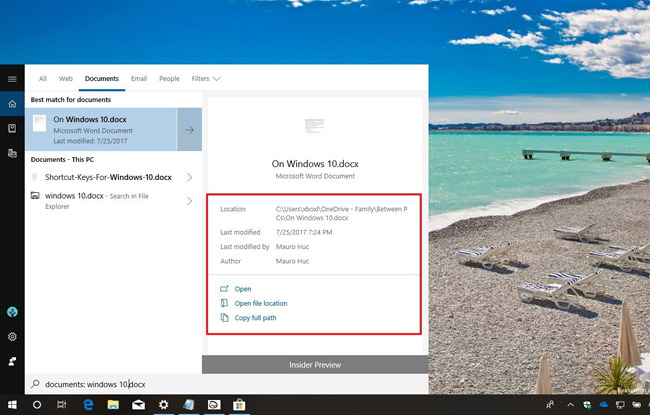Open Microsoft Edge from the taskbar
Screen dimensions: 650x415
pos(87,404)
